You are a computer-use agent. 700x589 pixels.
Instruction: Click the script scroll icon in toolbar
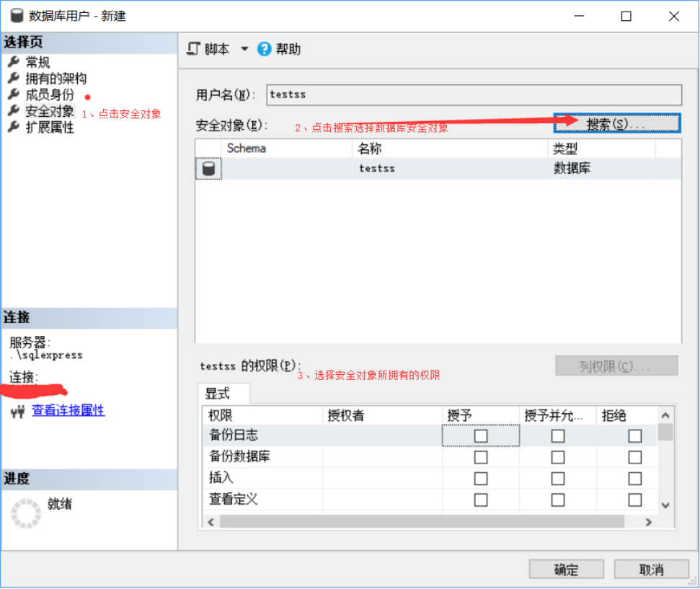click(193, 48)
